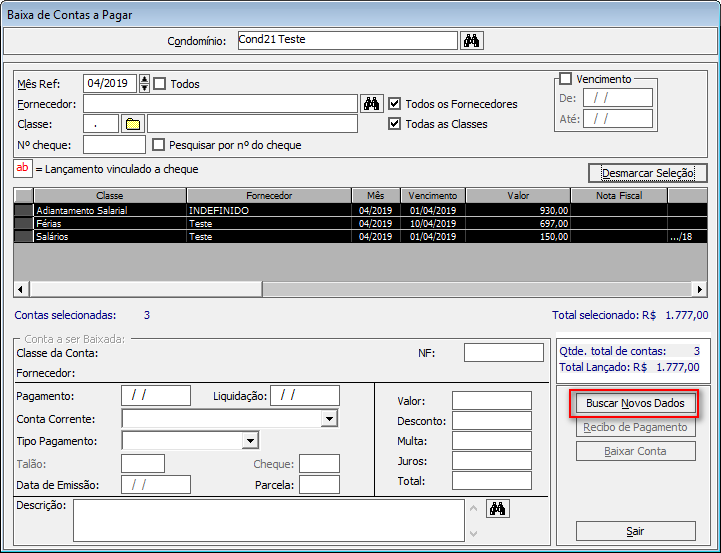Viewport: 721px width, 553px height.
Task: Click the Total field
Action: [x=492, y=481]
